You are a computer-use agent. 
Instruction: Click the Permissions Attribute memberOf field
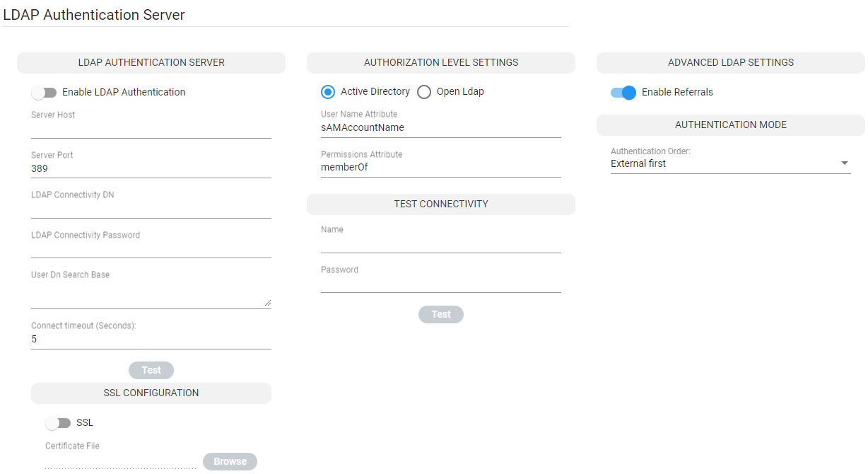440,168
